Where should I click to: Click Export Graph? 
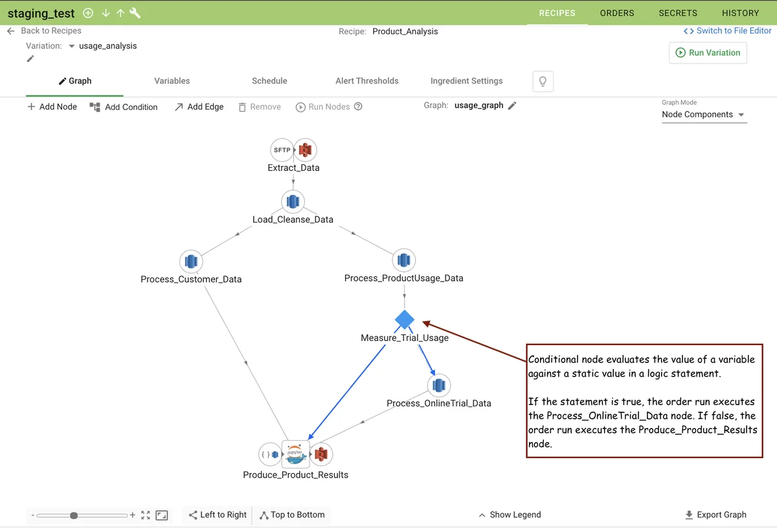click(x=715, y=515)
